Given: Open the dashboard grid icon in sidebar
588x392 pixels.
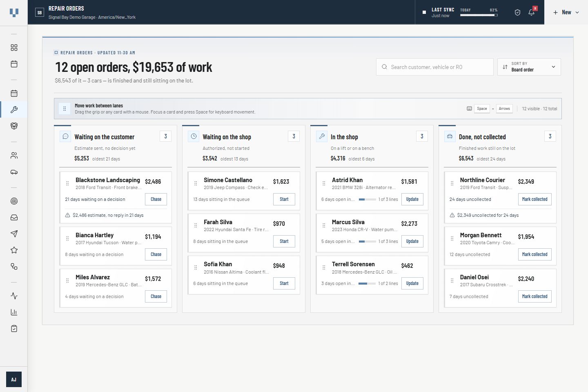Looking at the screenshot, I should tap(14, 48).
